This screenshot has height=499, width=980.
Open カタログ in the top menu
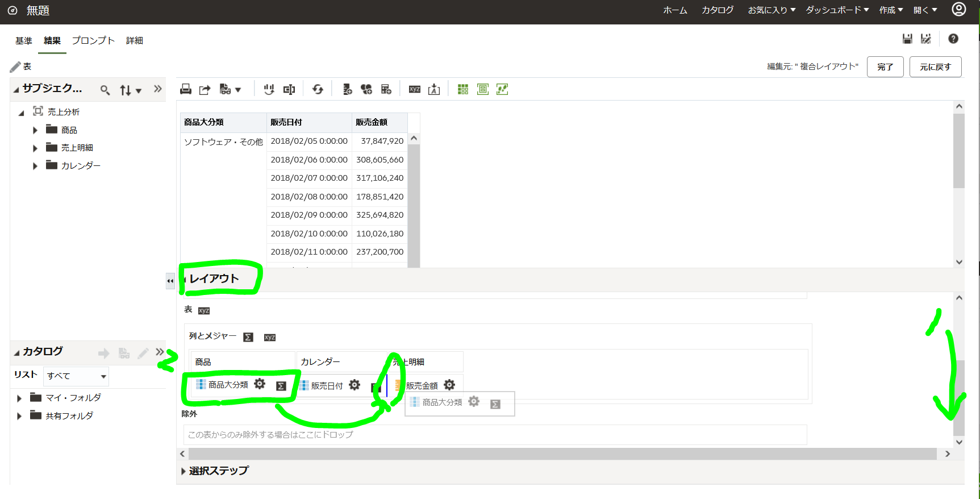[718, 10]
